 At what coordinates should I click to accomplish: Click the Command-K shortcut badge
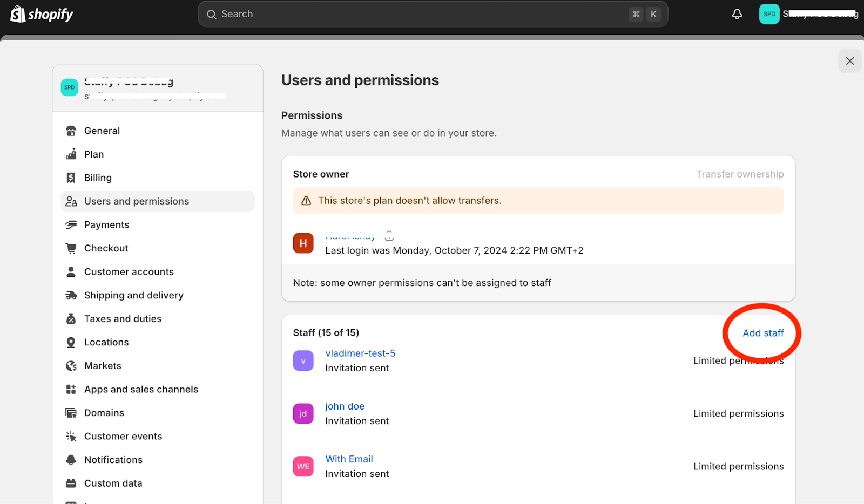tap(645, 14)
